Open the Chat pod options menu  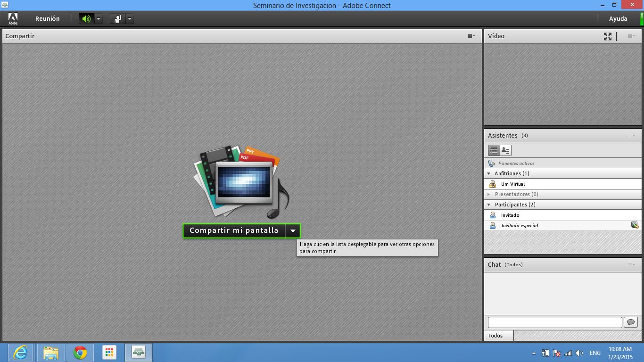[x=631, y=264]
